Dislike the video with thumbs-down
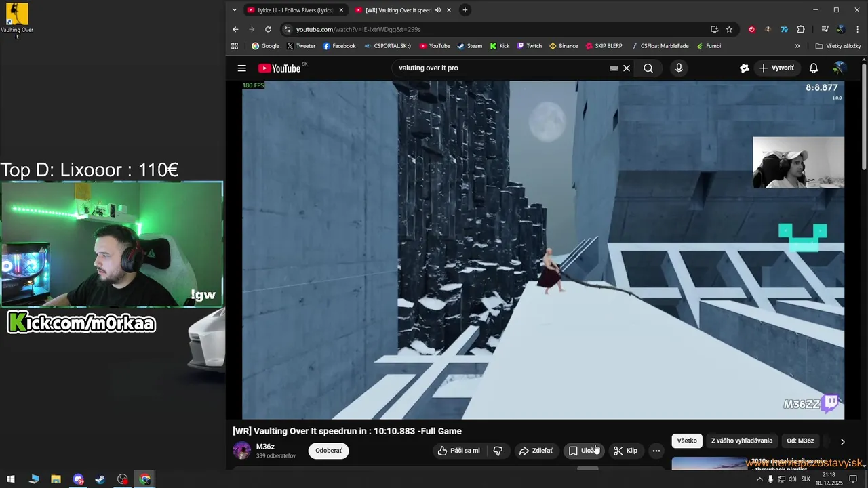 [x=498, y=451]
